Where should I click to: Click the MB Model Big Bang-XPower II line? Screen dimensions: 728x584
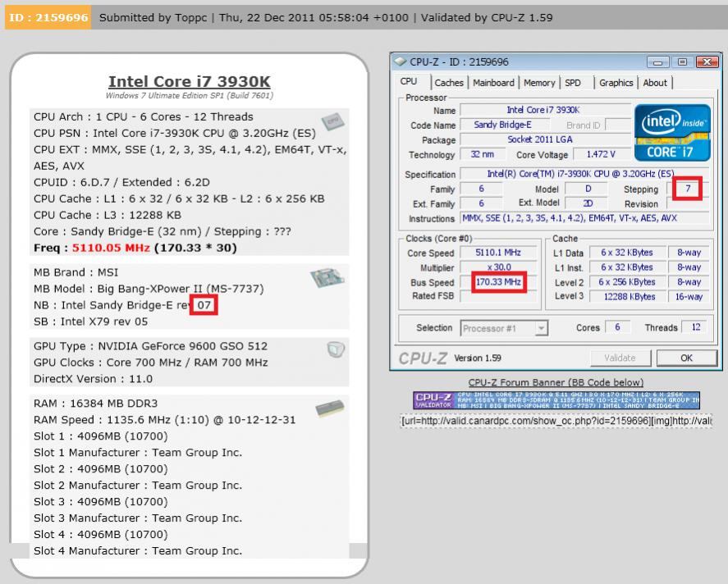click(x=149, y=289)
